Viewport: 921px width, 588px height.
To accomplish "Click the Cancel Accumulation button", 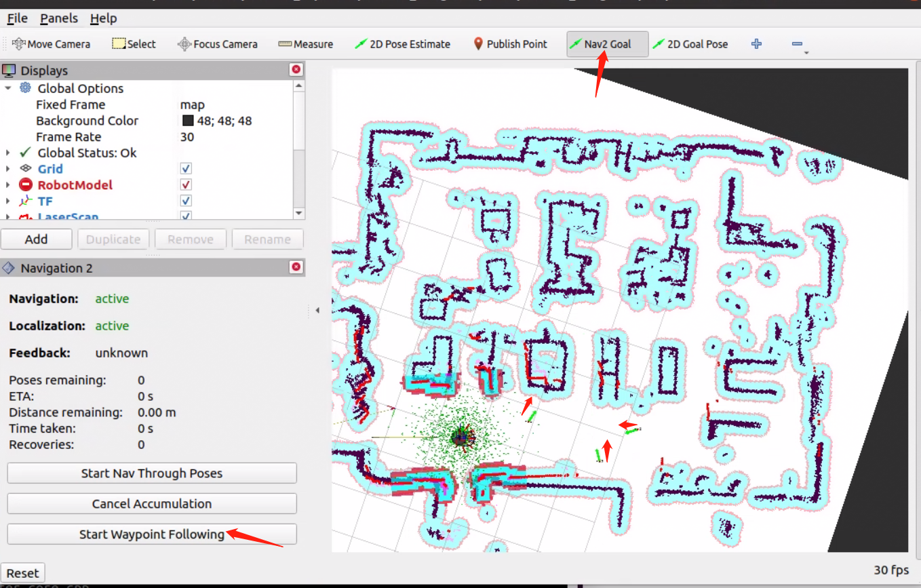I will click(x=152, y=504).
